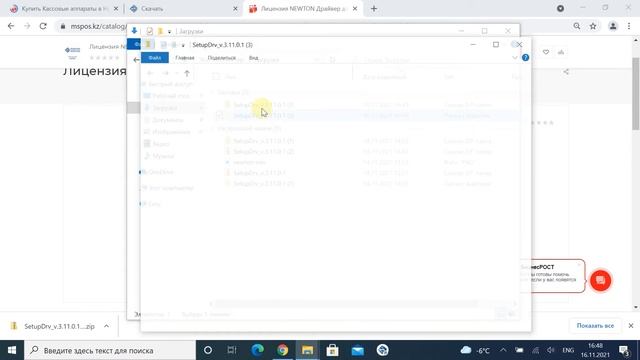Go back in the Chrome browser
Image resolution: width=640 pixels, height=360 pixels.
pos(11,26)
